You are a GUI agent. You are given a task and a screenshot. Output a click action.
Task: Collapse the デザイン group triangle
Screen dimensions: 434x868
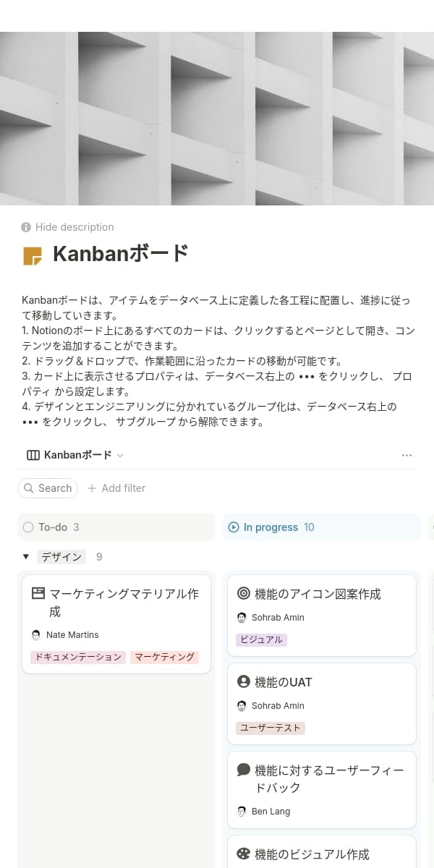(x=26, y=557)
